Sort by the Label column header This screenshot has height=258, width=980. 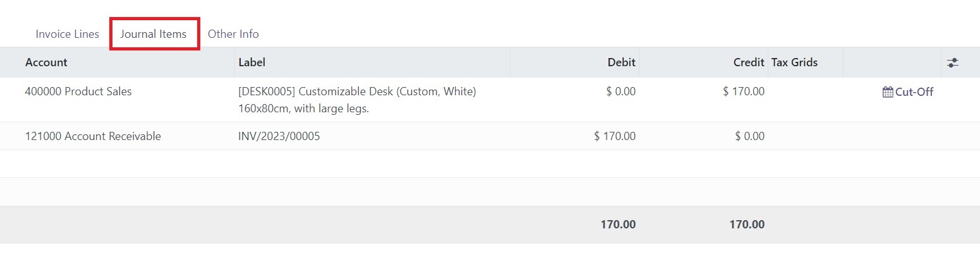click(x=251, y=62)
